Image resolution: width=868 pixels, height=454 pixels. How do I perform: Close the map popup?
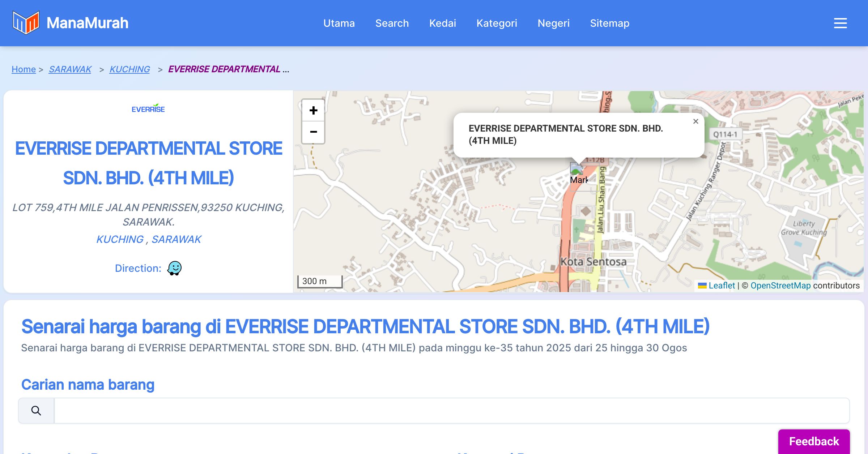pyautogui.click(x=695, y=121)
